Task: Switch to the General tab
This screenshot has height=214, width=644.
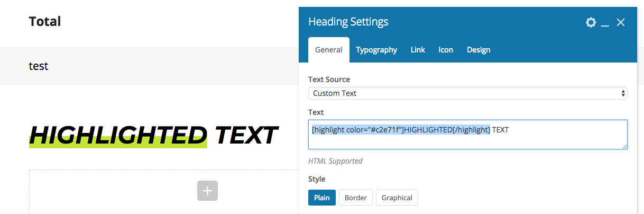Action: [329, 50]
